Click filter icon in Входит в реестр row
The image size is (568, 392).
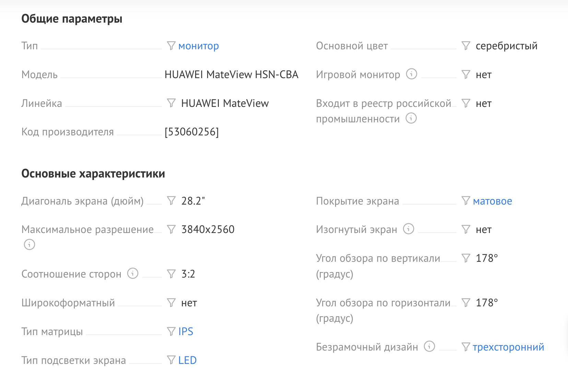click(466, 103)
